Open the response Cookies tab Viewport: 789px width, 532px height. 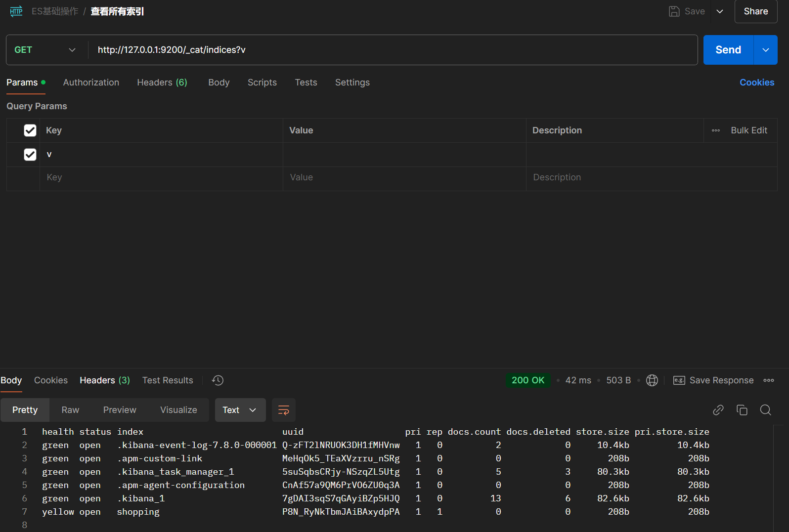[x=51, y=380]
